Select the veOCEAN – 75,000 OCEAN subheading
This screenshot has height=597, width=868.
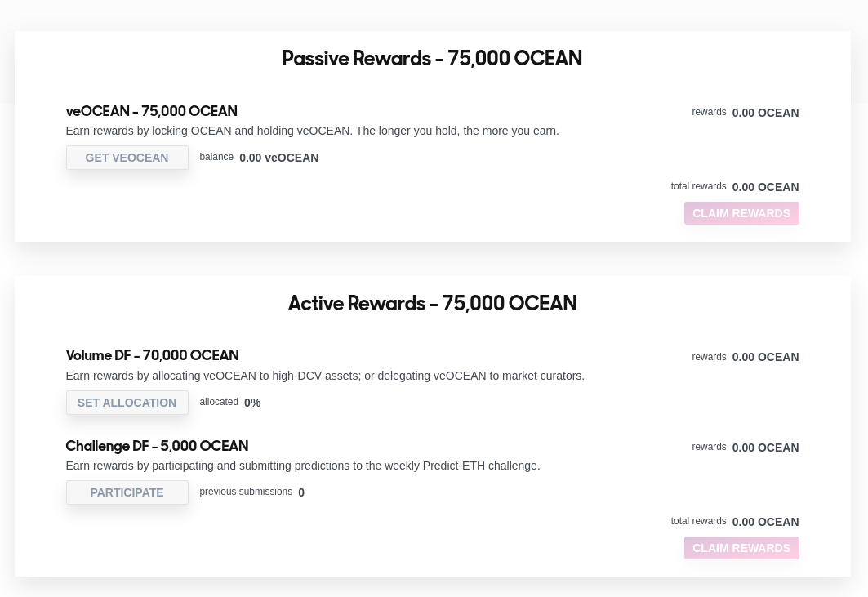click(152, 111)
